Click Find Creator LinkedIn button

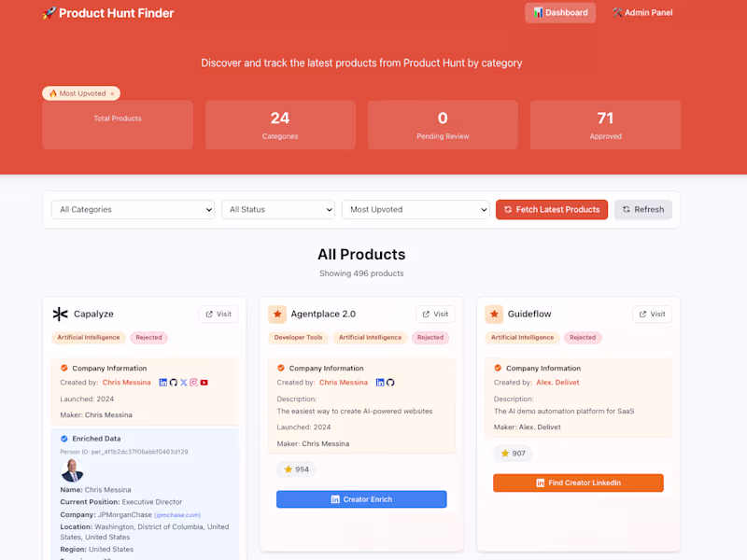[x=578, y=483]
